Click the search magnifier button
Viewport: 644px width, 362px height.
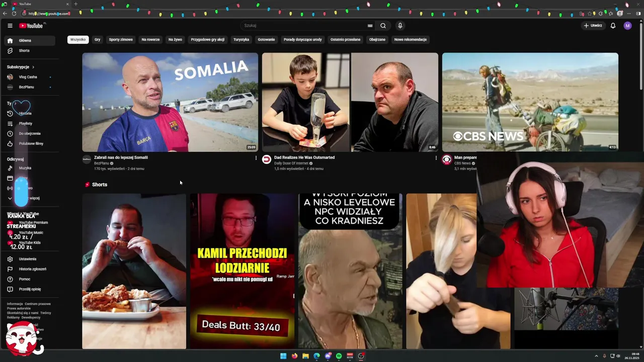click(x=383, y=26)
